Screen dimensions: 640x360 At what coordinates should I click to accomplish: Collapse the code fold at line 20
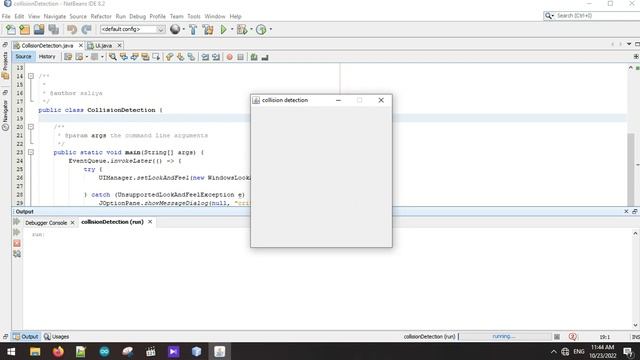[x=31, y=127]
